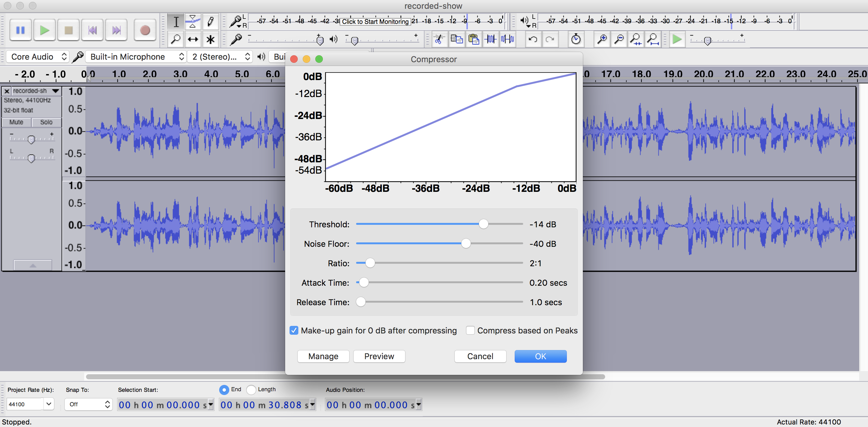Click recording meter microphone icon
868x427 pixels.
236,22
